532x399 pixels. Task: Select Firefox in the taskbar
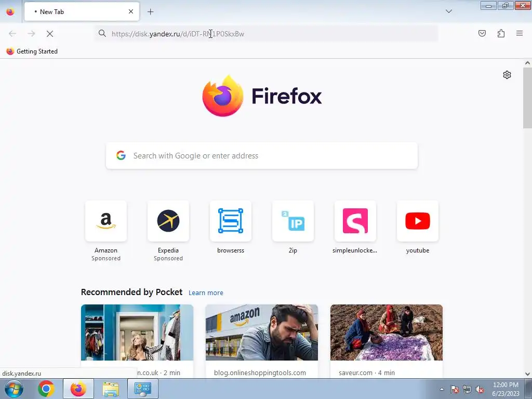pyautogui.click(x=78, y=389)
